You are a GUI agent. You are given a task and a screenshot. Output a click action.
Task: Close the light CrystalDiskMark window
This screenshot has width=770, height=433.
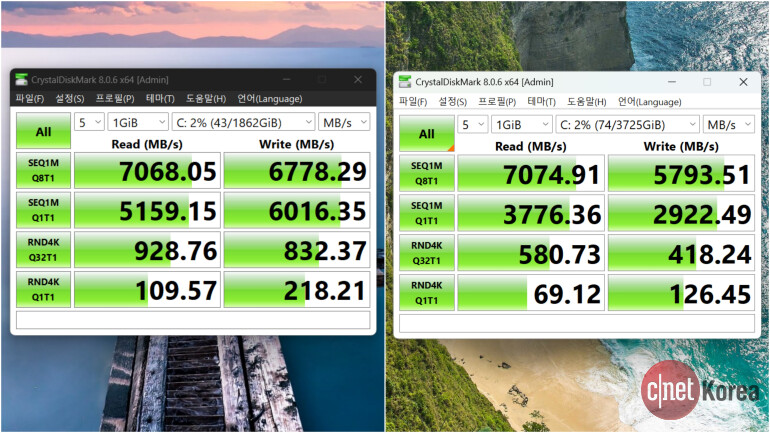(x=743, y=82)
